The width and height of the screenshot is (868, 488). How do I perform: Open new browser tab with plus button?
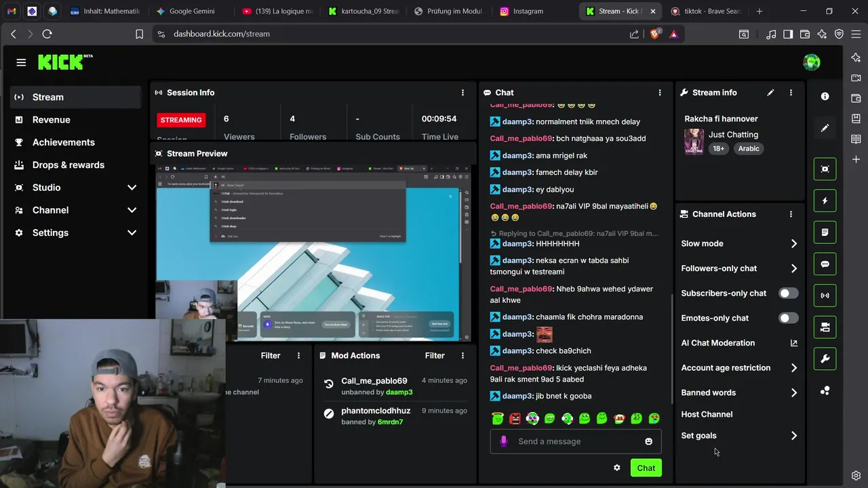click(759, 12)
